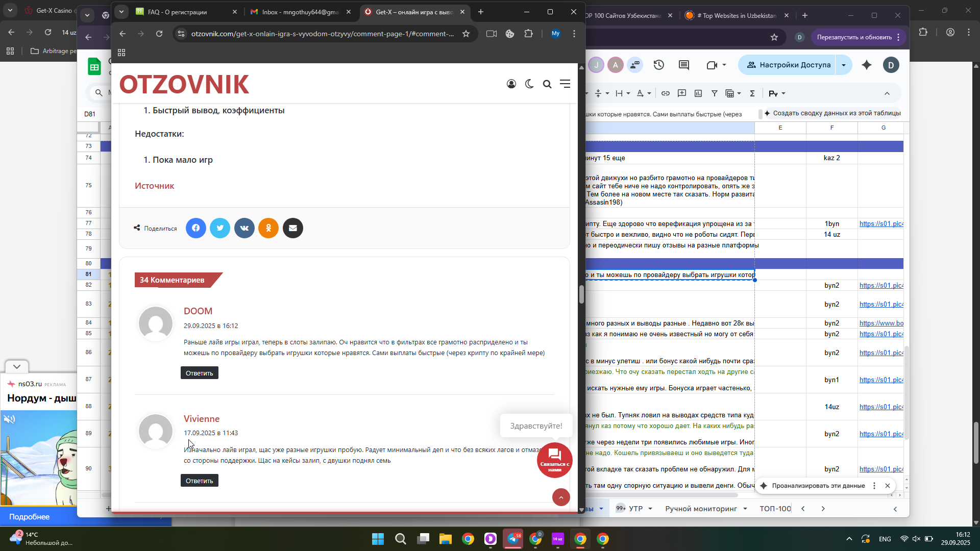Click the Настройки Доступа share button
The image size is (980, 551).
click(x=789, y=65)
